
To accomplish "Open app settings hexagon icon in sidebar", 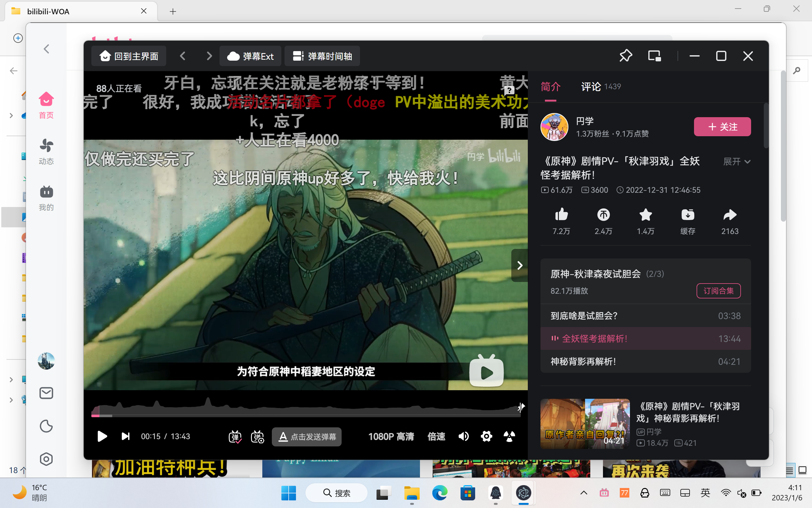I will (x=46, y=459).
